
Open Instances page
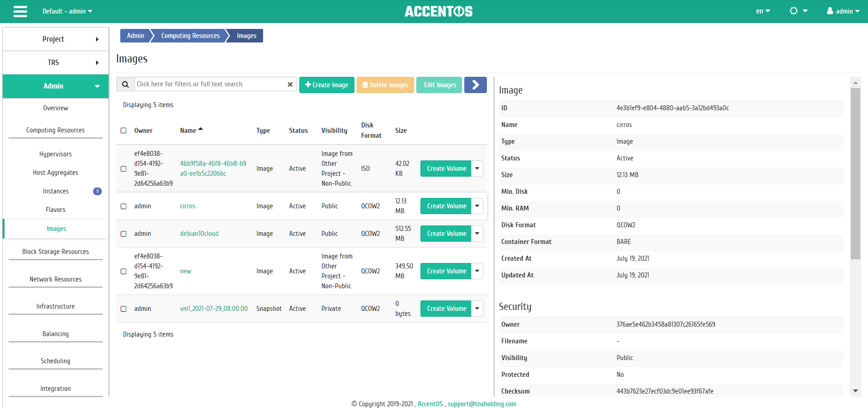tap(56, 191)
